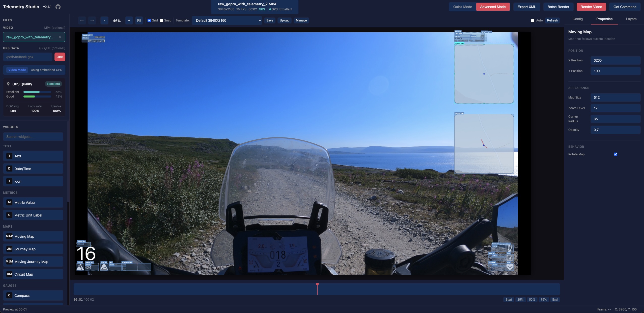This screenshot has height=313, width=644.
Task: Switch to the Config tab
Action: pos(577,19)
